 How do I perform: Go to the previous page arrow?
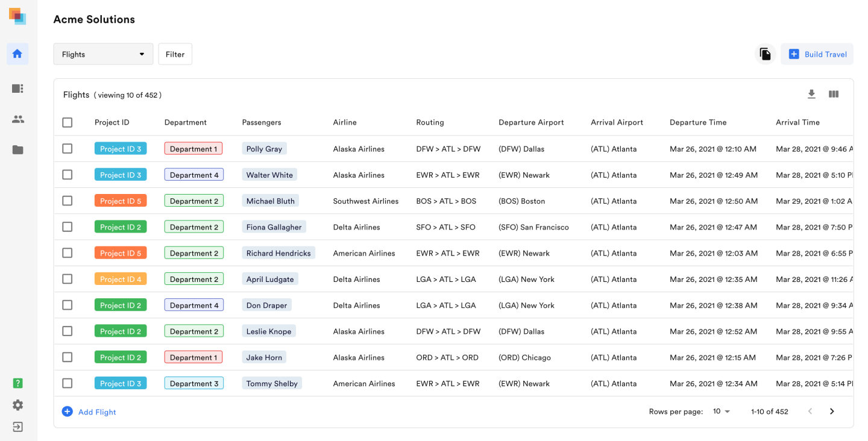[810, 411]
